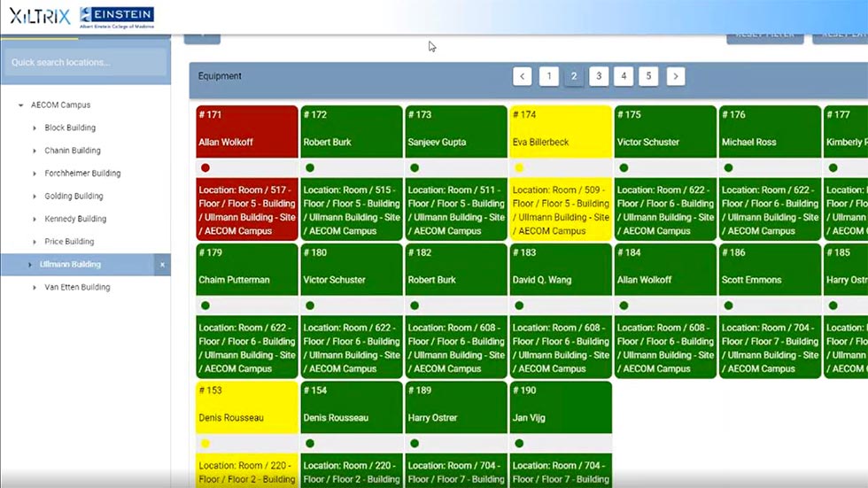Image resolution: width=868 pixels, height=488 pixels.
Task: Click yellow status dot of equipment #174
Action: click(519, 167)
